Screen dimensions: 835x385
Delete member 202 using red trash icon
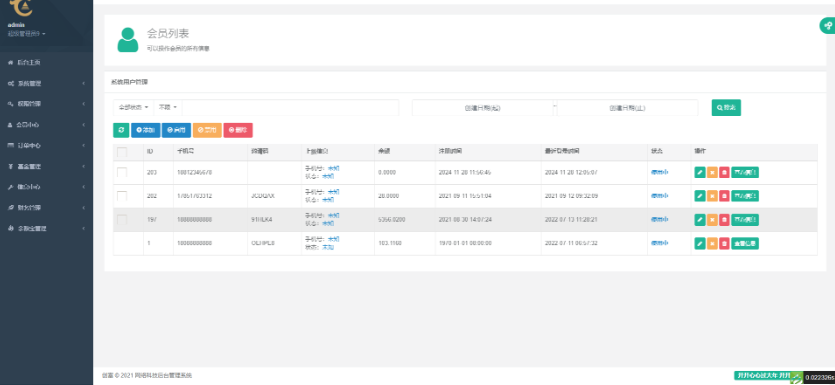tap(724, 196)
